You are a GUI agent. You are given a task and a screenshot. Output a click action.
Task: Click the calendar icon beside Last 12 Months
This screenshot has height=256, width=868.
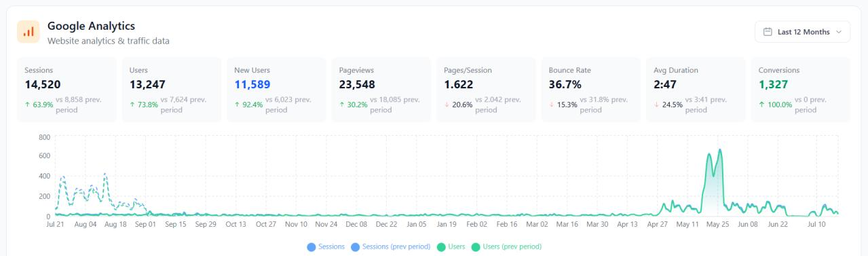768,32
